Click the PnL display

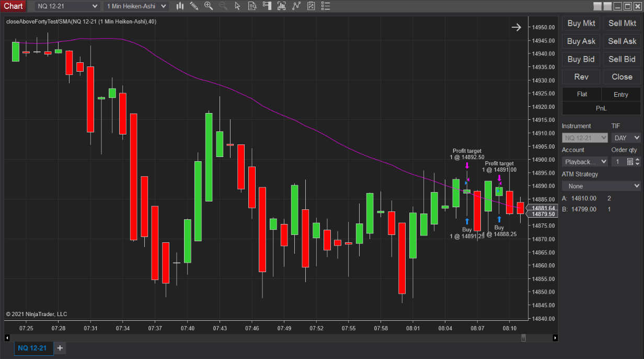pyautogui.click(x=601, y=108)
